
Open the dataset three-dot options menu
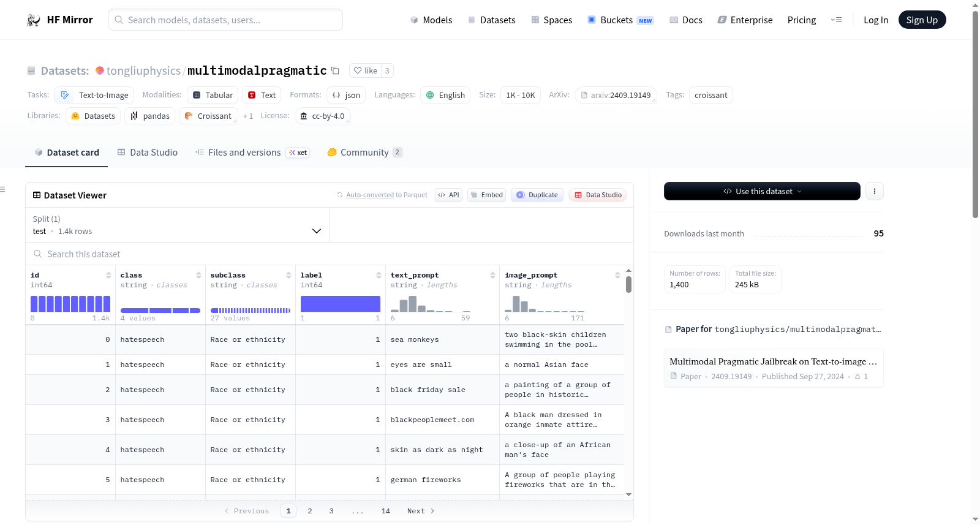(875, 191)
